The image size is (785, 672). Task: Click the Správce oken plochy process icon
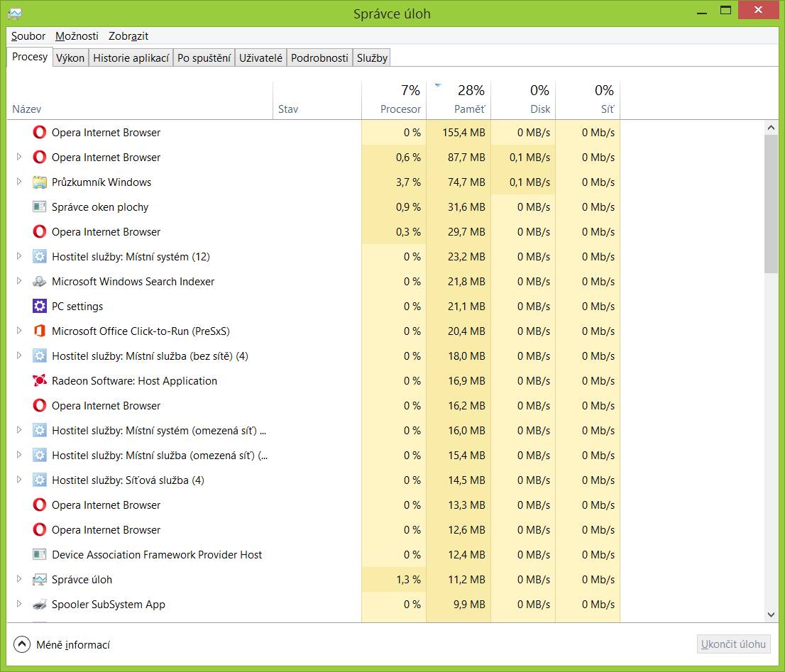[x=40, y=206]
